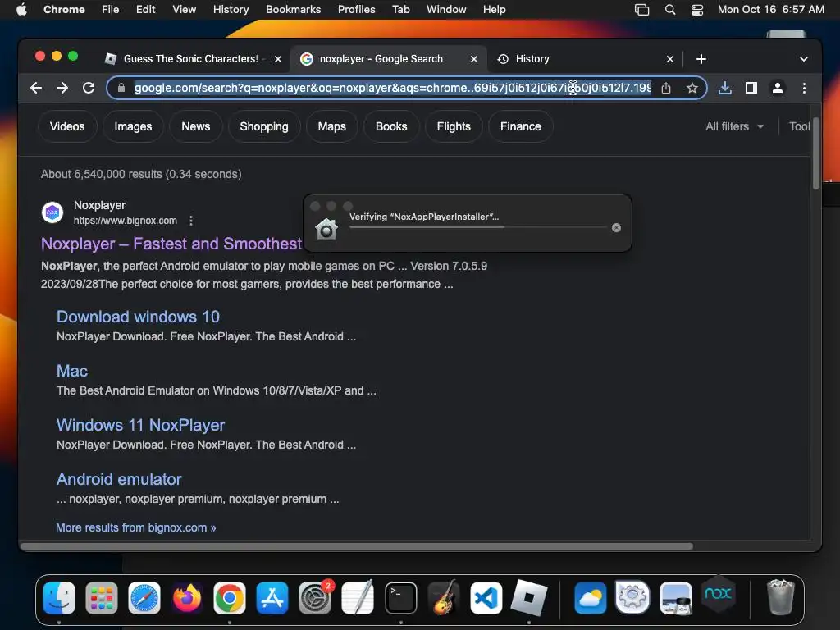
Task: Open the Download windows 10 sitelink
Action: (138, 317)
